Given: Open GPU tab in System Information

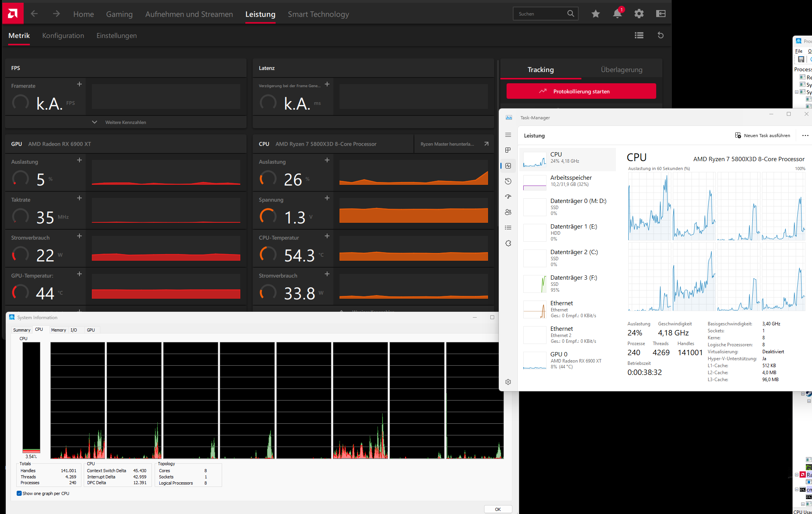Looking at the screenshot, I should pyautogui.click(x=91, y=330).
